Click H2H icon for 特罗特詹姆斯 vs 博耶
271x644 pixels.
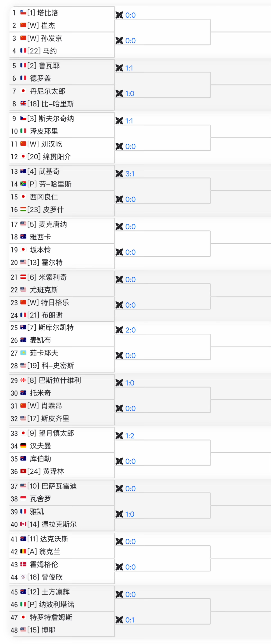tap(119, 620)
